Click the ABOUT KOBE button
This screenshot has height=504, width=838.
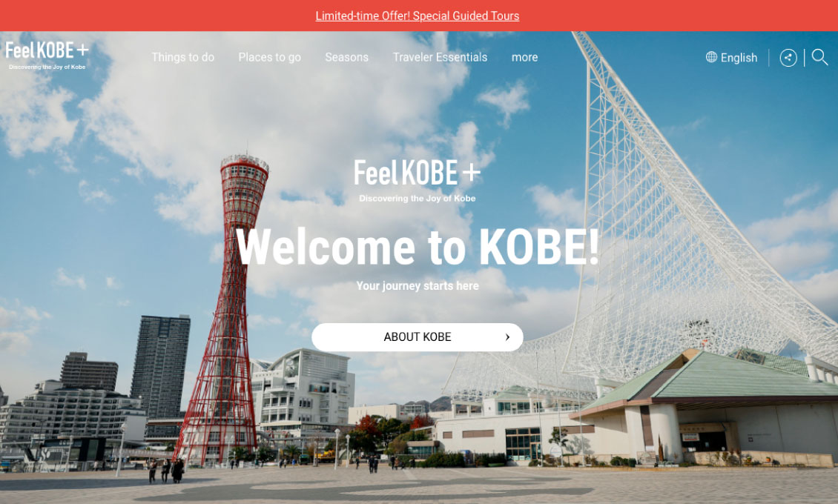(x=418, y=337)
